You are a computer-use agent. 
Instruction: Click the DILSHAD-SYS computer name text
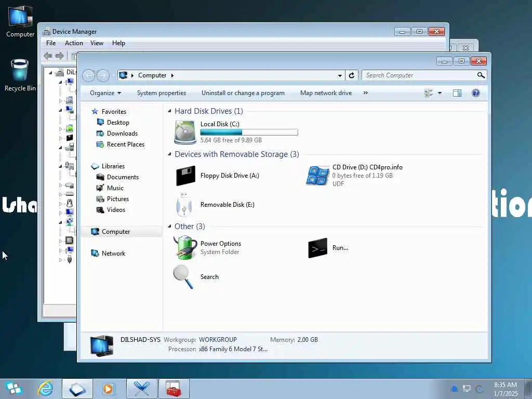coord(140,340)
